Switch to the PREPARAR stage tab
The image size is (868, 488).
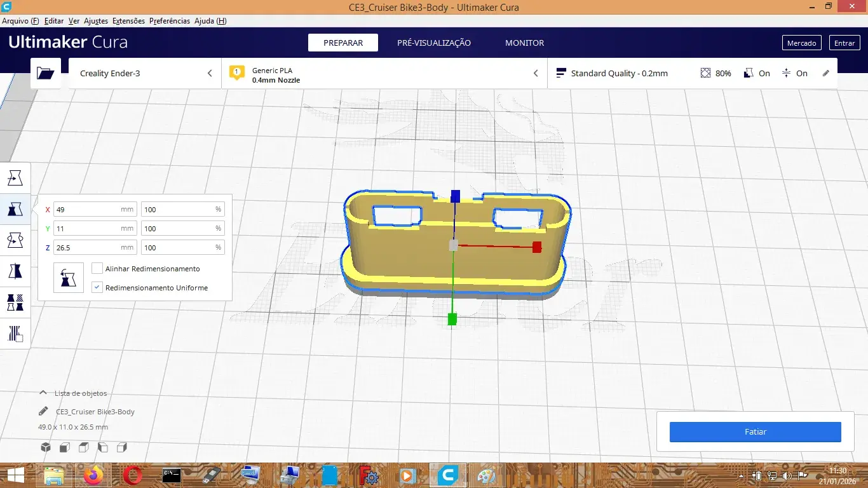(343, 43)
